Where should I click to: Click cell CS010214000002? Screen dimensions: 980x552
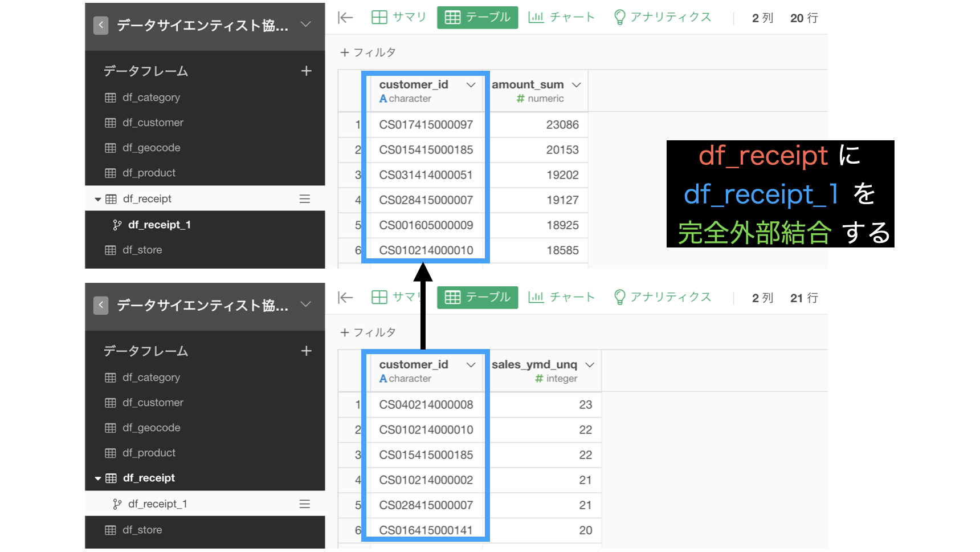pos(426,480)
